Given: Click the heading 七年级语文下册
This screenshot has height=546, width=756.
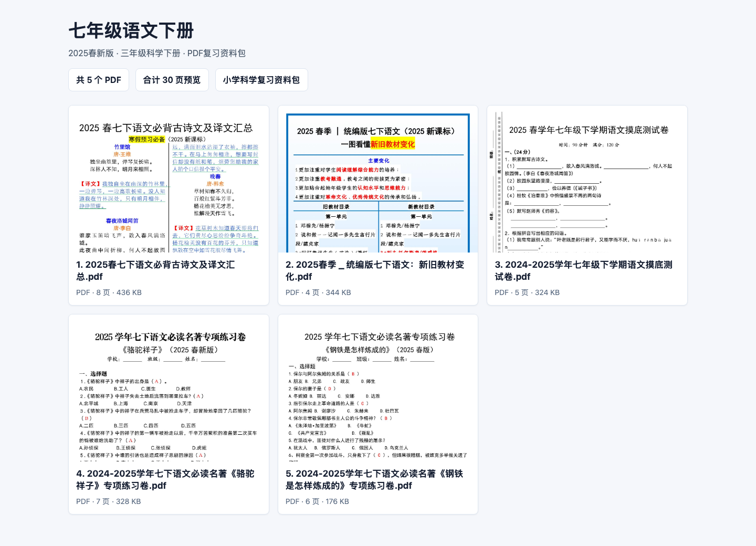Looking at the screenshot, I should (131, 31).
